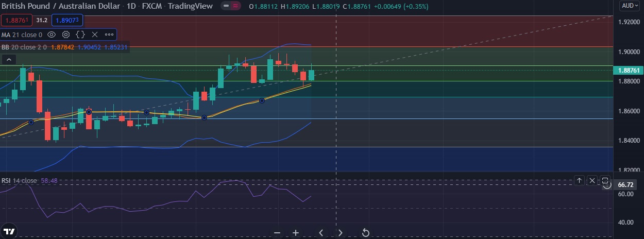This screenshot has width=644, height=239.
Task: Open the MA indicator more options menu
Action: coord(109,35)
